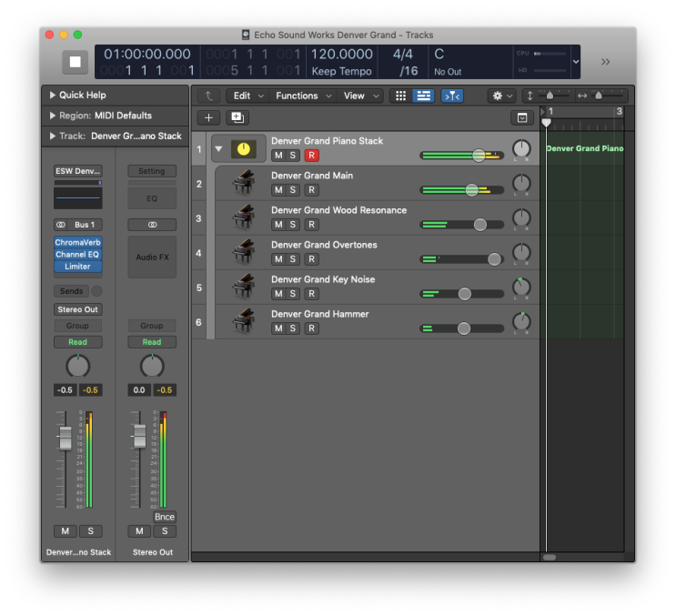Click the Bnce bounce button
Viewport: 676px width, 616px height.
pos(165,517)
